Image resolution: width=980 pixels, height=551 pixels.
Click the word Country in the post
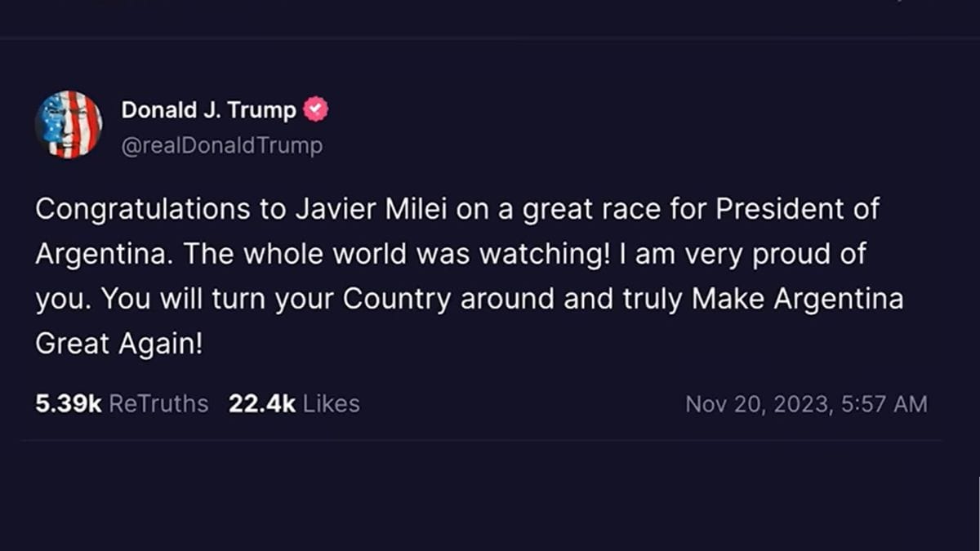396,299
